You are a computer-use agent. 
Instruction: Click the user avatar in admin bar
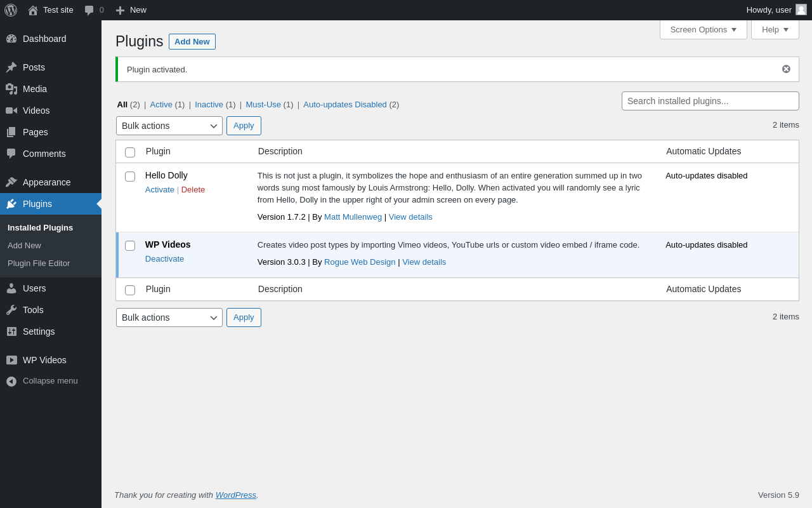point(801,10)
